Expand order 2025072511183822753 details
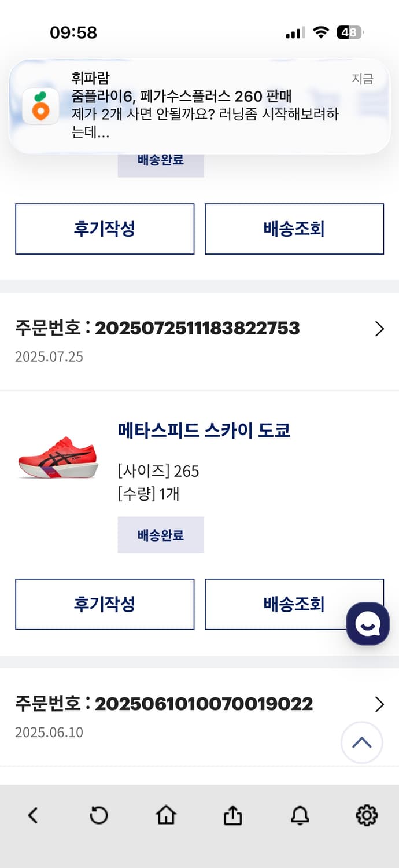This screenshot has width=399, height=868. 379,329
